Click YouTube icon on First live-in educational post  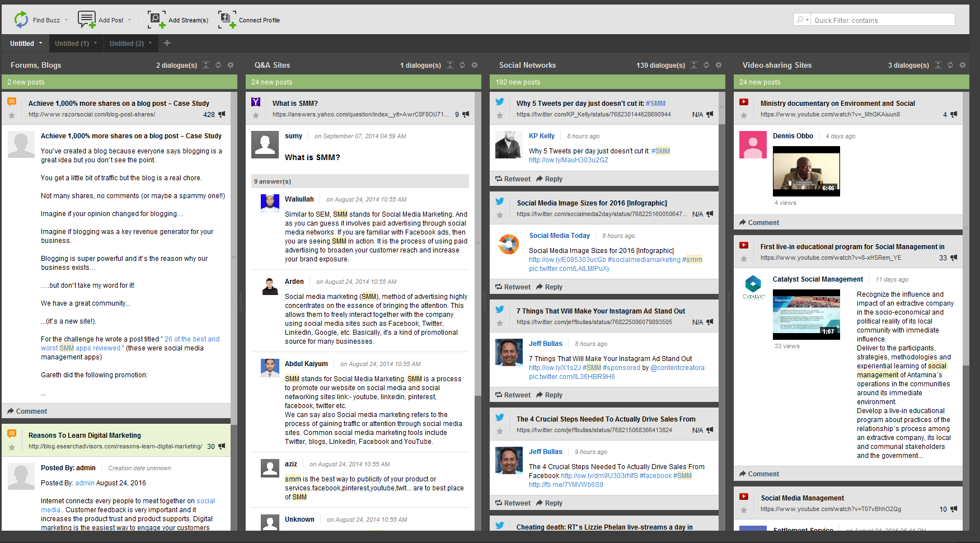pos(744,245)
